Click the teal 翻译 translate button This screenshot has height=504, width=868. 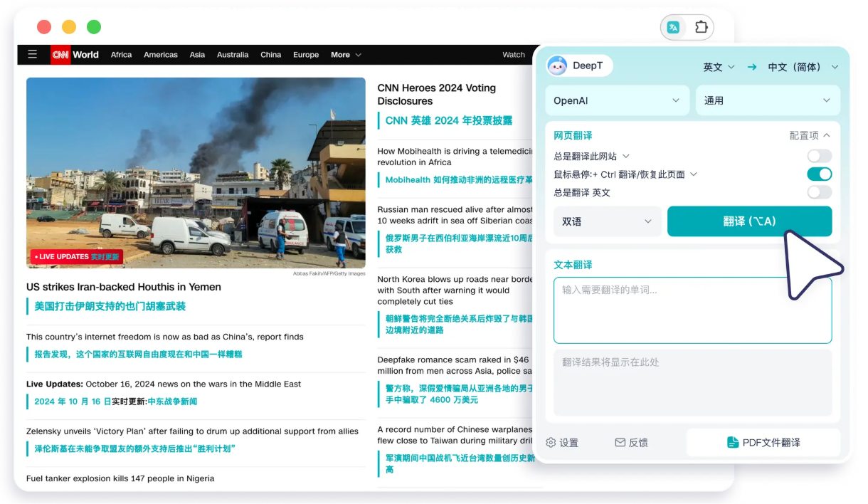click(749, 221)
